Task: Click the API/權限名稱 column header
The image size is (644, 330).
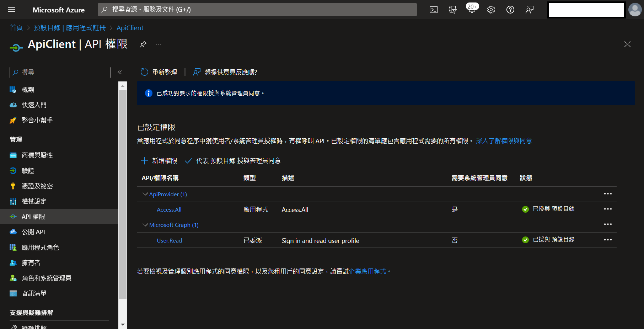Action: (160, 178)
